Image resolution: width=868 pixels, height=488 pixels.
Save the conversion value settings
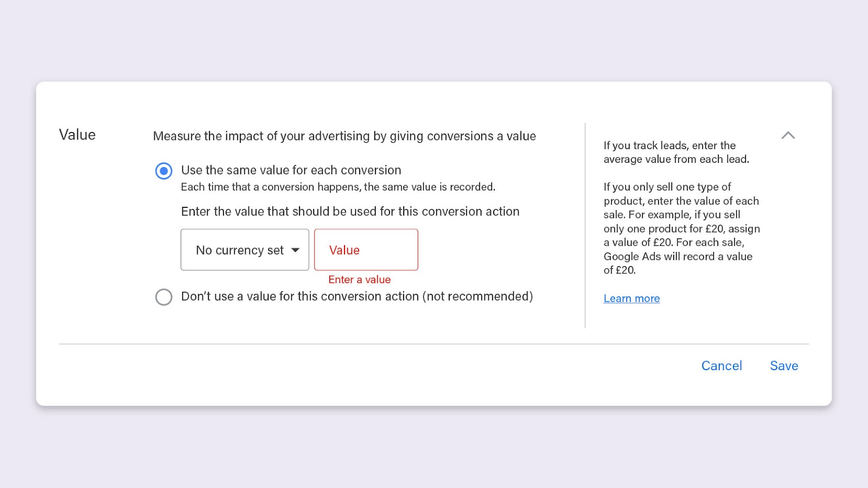[783, 366]
